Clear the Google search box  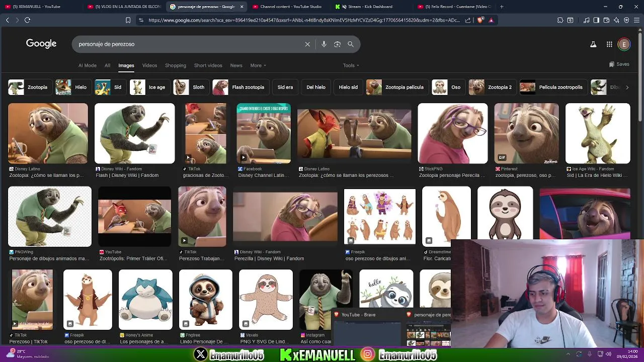tap(307, 44)
